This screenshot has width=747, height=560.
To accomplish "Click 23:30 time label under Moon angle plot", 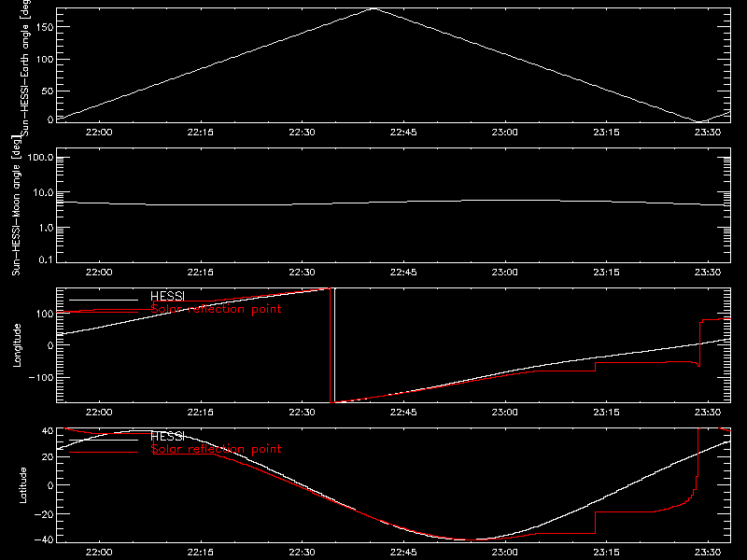I will pos(708,273).
